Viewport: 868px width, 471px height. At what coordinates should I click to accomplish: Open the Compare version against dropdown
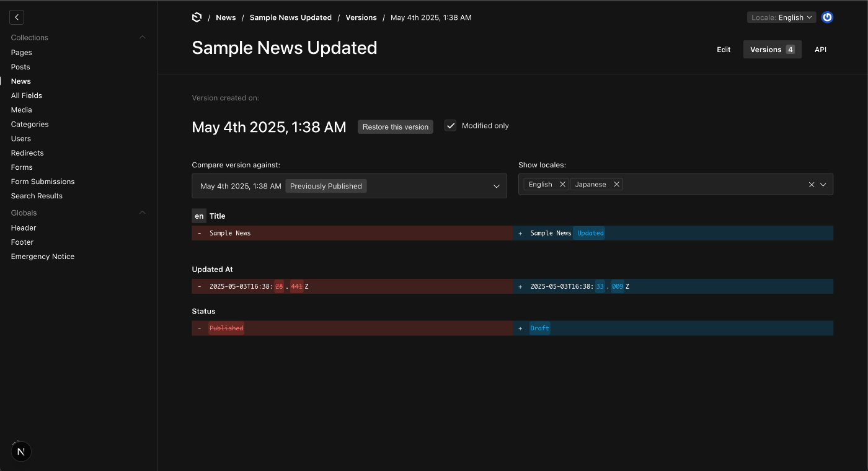[x=349, y=186]
